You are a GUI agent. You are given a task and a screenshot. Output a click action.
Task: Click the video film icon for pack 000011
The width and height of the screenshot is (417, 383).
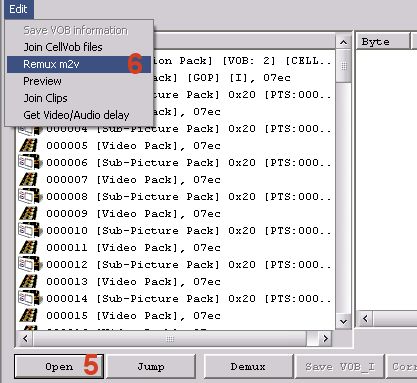tap(29, 248)
